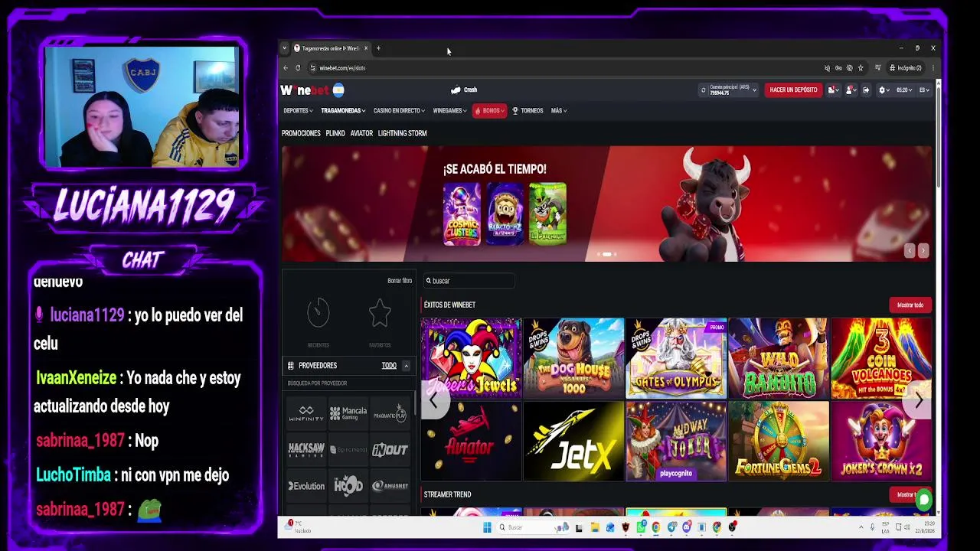Open Joker's Jewels game thumbnail
This screenshot has width=980, height=551.
(x=471, y=358)
